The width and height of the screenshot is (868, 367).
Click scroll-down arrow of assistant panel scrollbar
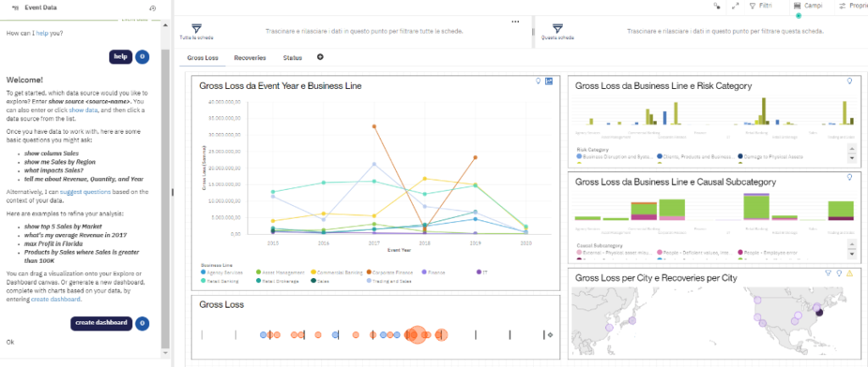[165, 352]
